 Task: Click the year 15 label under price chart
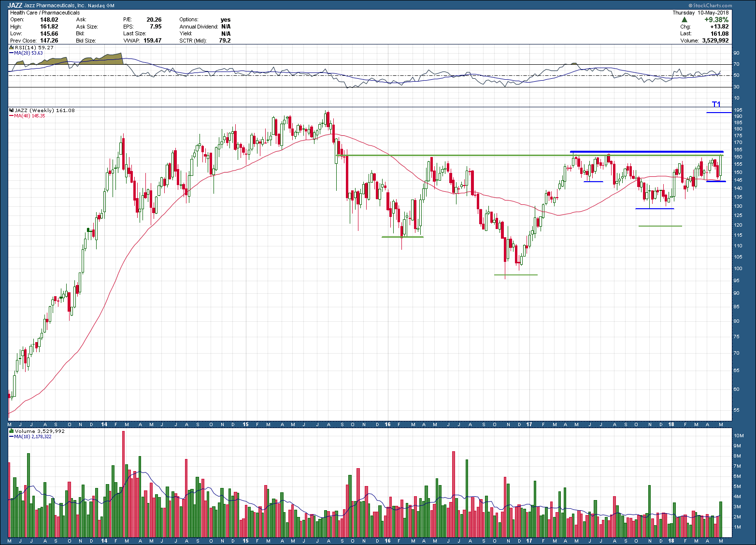coord(245,425)
